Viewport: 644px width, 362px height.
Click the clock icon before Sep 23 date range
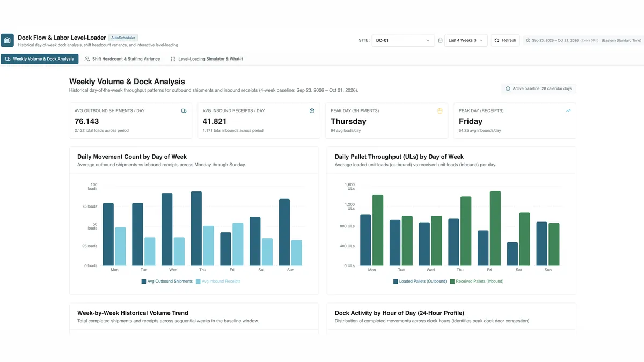pyautogui.click(x=528, y=40)
